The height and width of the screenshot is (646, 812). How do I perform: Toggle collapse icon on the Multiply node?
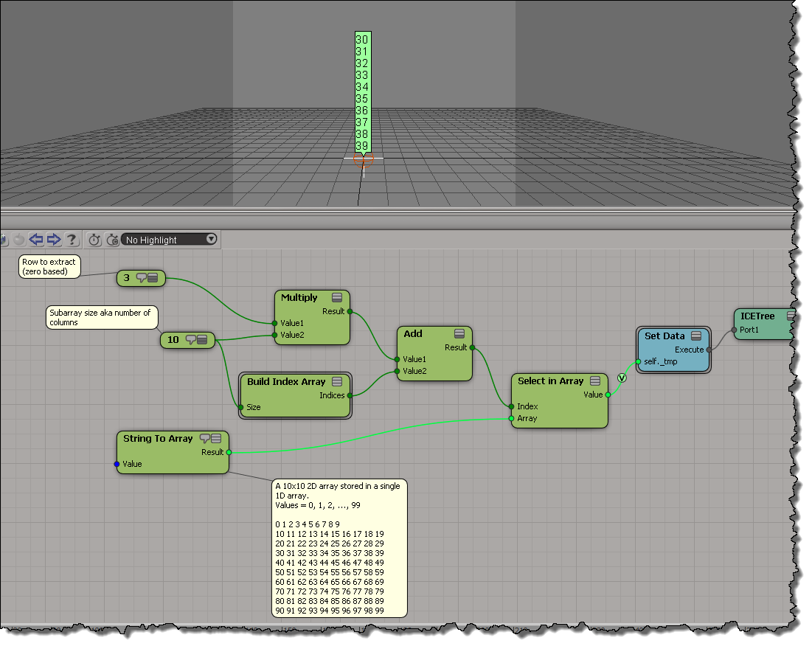[x=337, y=298]
